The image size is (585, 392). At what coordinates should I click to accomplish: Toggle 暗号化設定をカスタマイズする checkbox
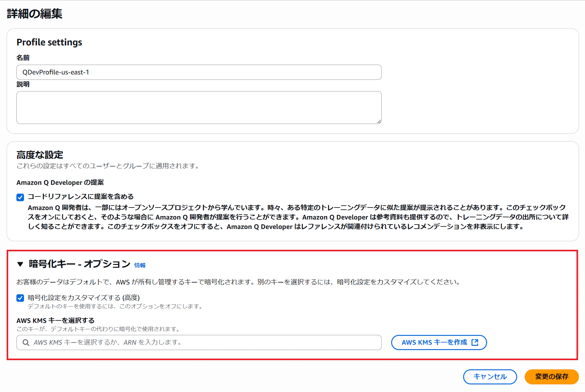pyautogui.click(x=20, y=298)
